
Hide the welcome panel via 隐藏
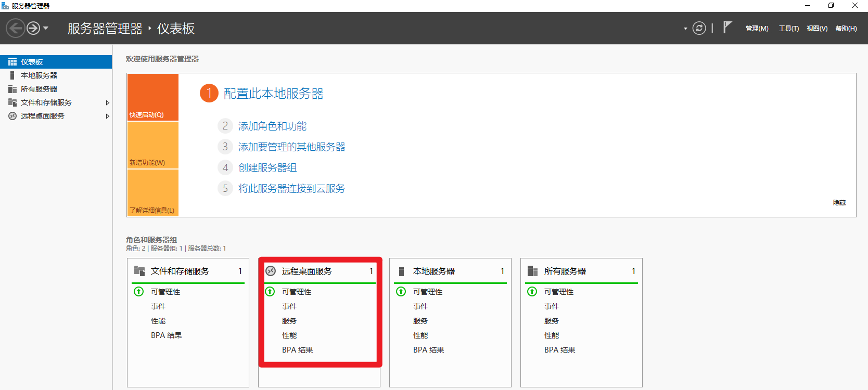click(839, 203)
